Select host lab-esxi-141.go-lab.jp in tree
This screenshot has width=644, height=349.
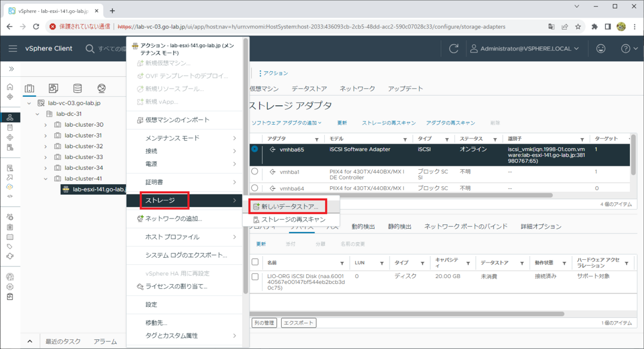point(93,189)
